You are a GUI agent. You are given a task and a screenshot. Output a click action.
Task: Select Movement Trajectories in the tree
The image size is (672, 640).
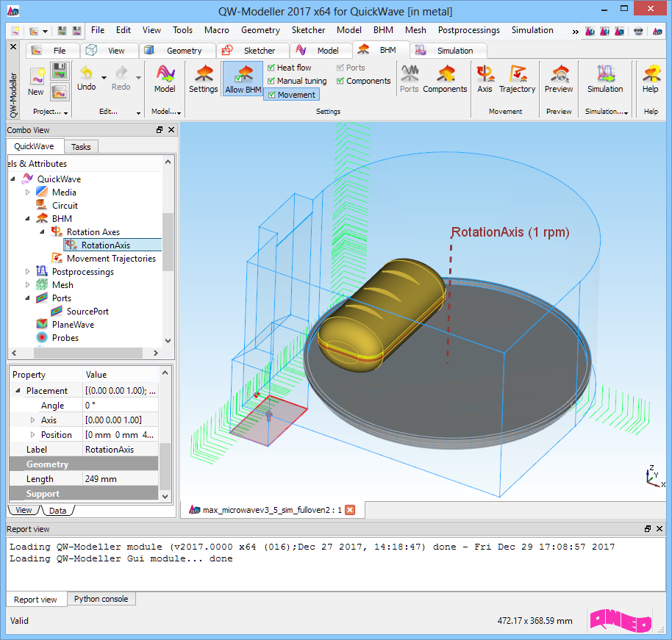pos(110,259)
